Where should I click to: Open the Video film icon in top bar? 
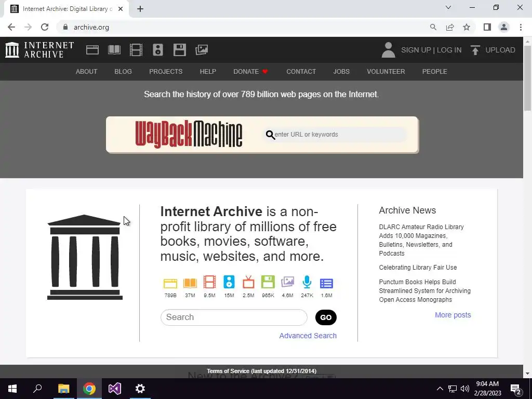click(136, 50)
